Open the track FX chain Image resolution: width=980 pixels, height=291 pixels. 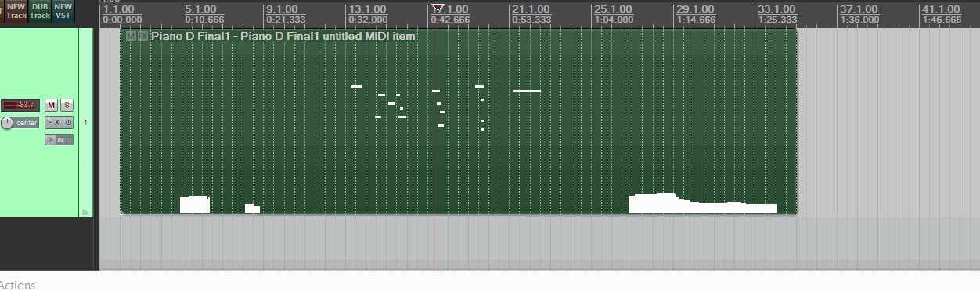point(53,123)
